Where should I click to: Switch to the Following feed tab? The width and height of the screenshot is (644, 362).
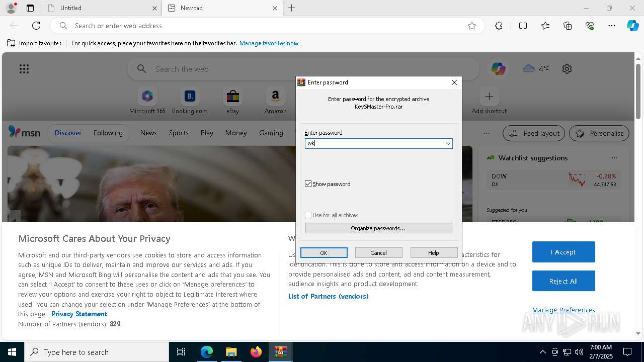108,133
